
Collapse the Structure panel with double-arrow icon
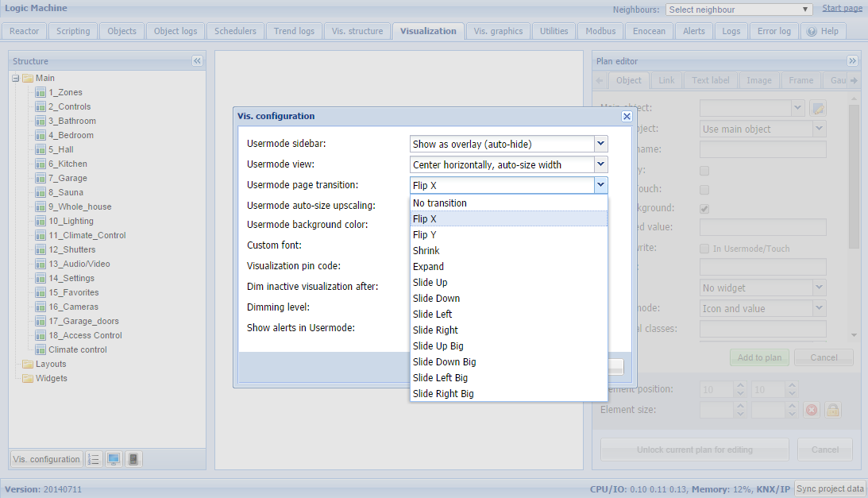point(197,61)
